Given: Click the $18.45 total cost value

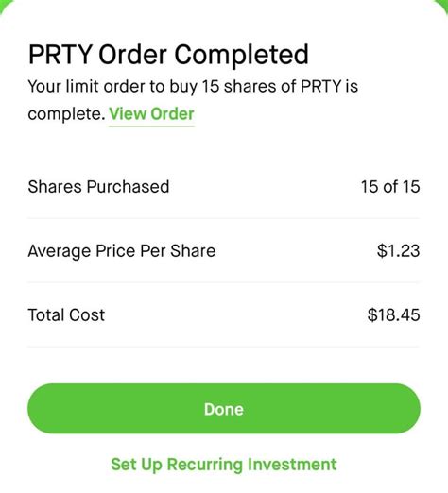Looking at the screenshot, I should (x=393, y=314).
